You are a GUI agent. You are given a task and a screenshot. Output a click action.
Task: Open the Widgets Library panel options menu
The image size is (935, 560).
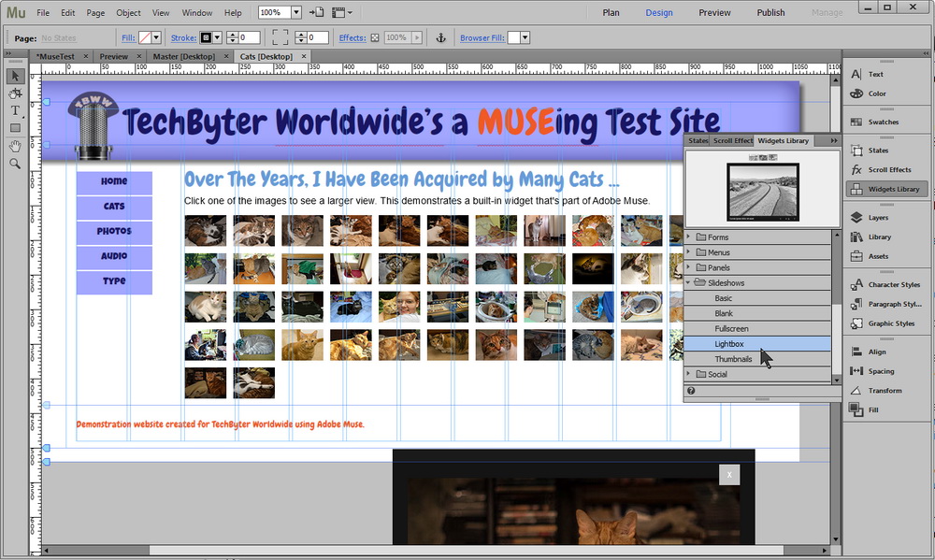point(834,141)
